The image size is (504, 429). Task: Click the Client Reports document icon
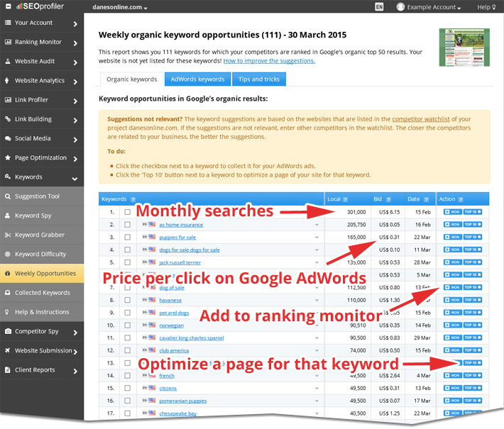pyautogui.click(x=7, y=370)
